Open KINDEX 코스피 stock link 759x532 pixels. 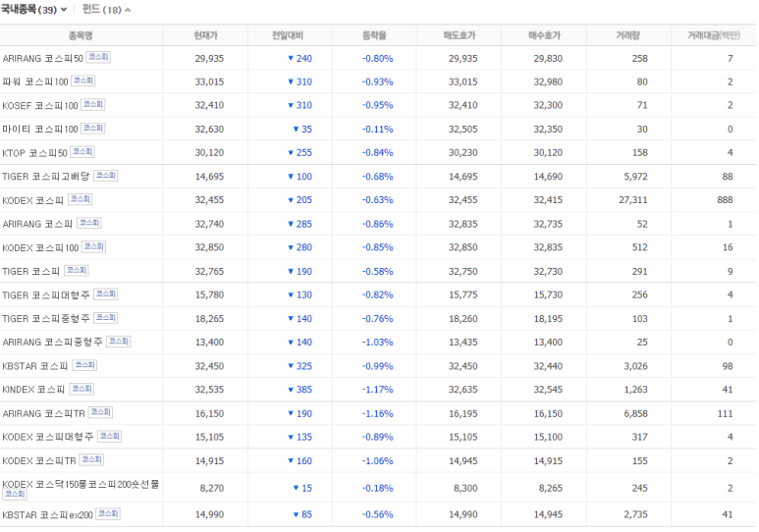pos(33,390)
